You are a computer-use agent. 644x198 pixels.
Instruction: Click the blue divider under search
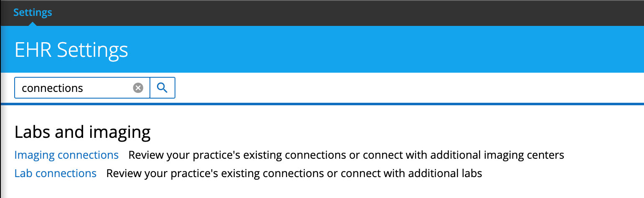coord(334,104)
